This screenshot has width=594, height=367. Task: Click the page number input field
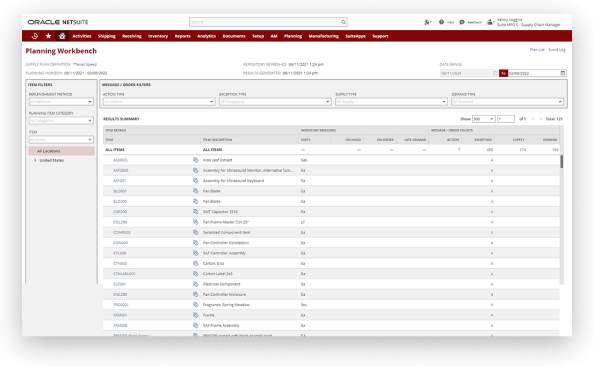coord(506,119)
